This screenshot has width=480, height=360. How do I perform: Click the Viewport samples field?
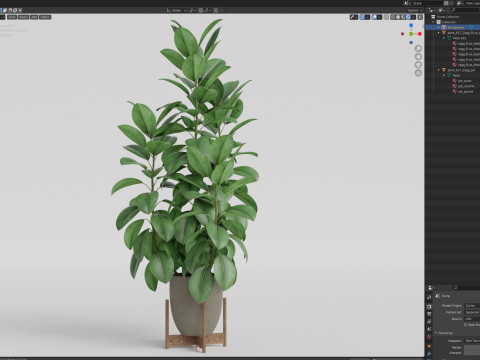[472, 353]
